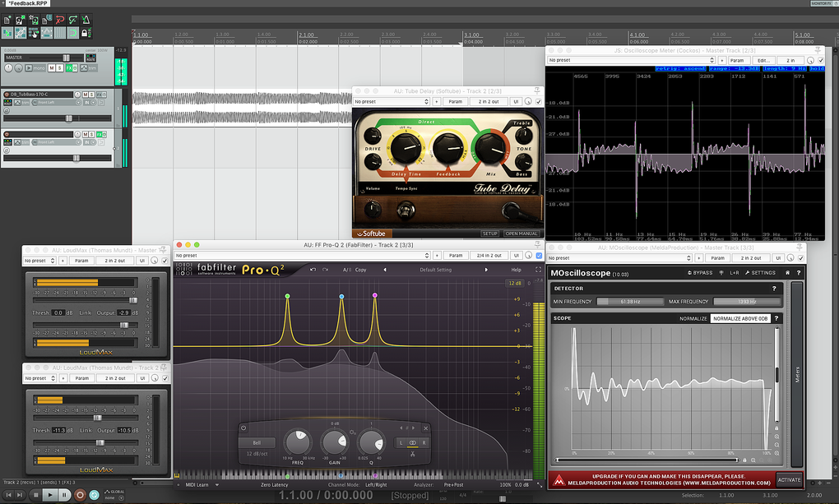Toggle the metronome icon in toolbar

pyautogui.click(x=86, y=20)
